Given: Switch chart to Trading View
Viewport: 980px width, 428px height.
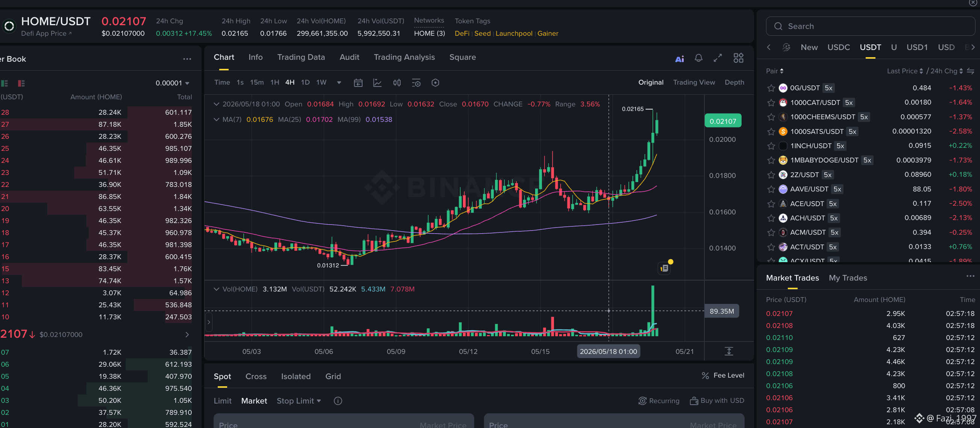Looking at the screenshot, I should (693, 82).
